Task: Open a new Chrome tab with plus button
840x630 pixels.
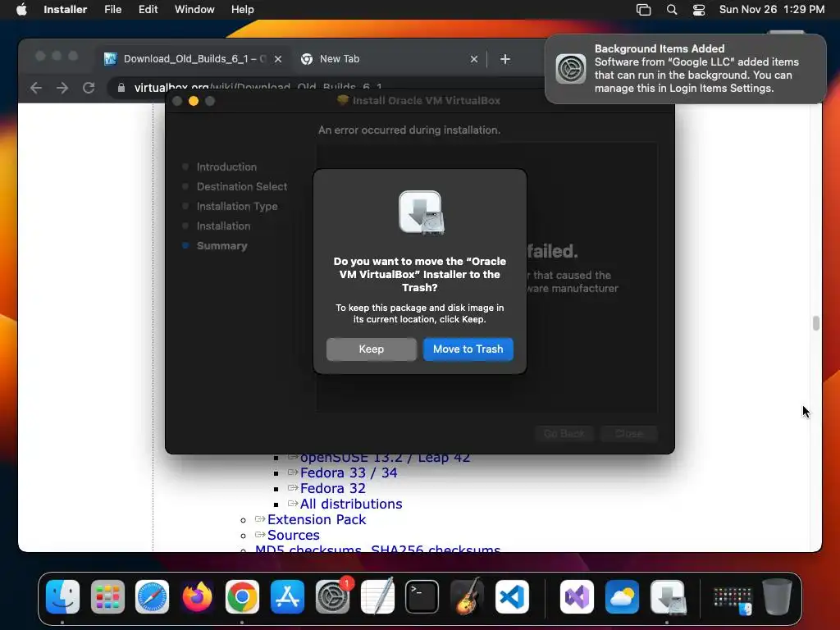Action: (504, 59)
